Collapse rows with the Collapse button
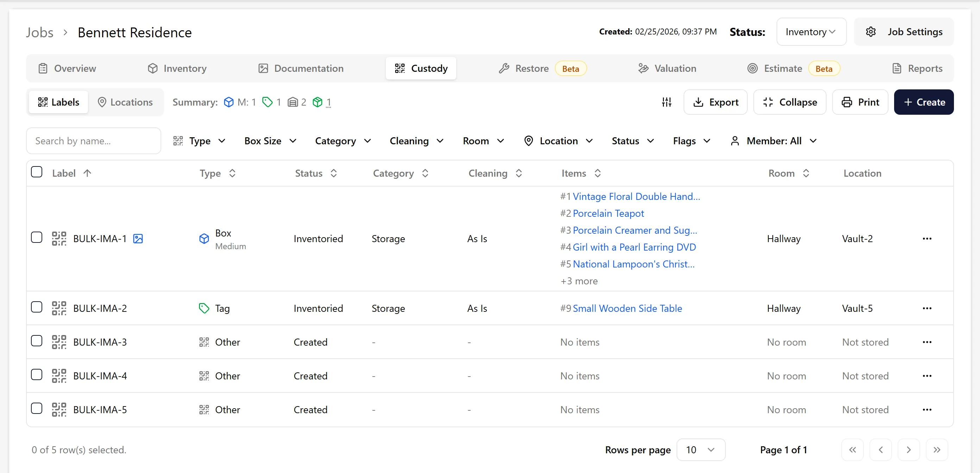Image resolution: width=980 pixels, height=473 pixels. 790,102
